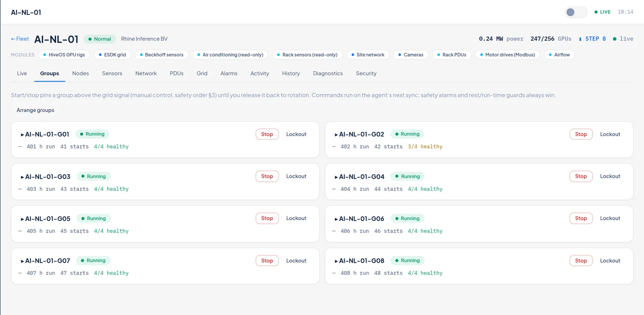644x315 pixels.
Task: Select the Motor drives (Modbus) module
Action: (508, 55)
